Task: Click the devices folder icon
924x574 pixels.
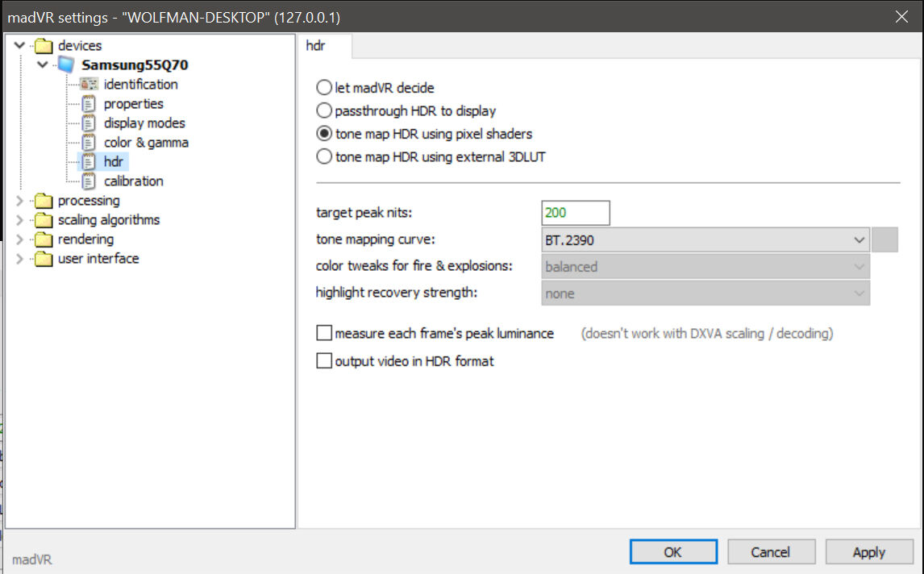Action: click(x=44, y=45)
